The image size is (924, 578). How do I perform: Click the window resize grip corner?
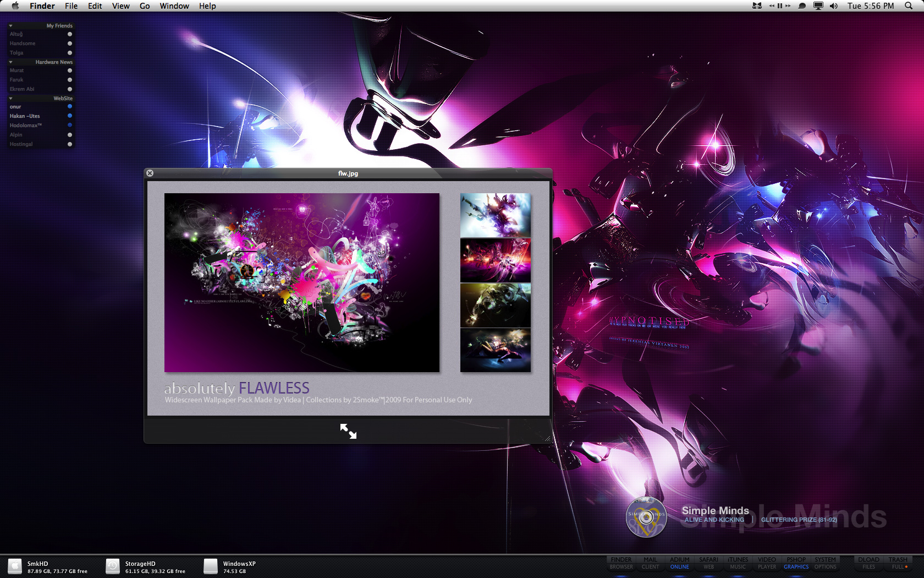click(x=547, y=438)
